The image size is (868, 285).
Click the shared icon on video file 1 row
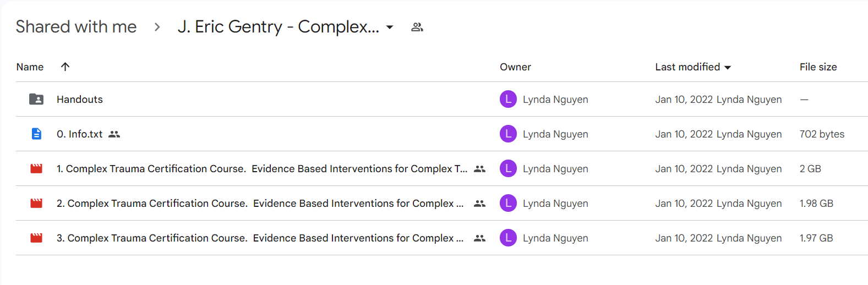[480, 169]
